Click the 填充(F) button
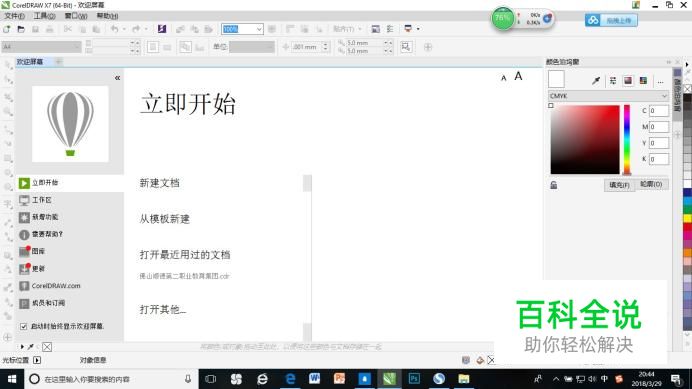 click(620, 185)
